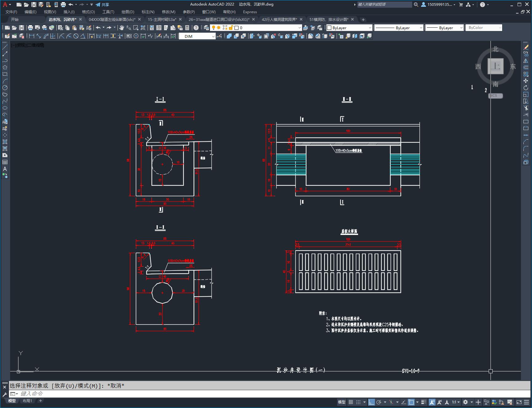
Task: Toggle grid display in status bar
Action: 351,402
